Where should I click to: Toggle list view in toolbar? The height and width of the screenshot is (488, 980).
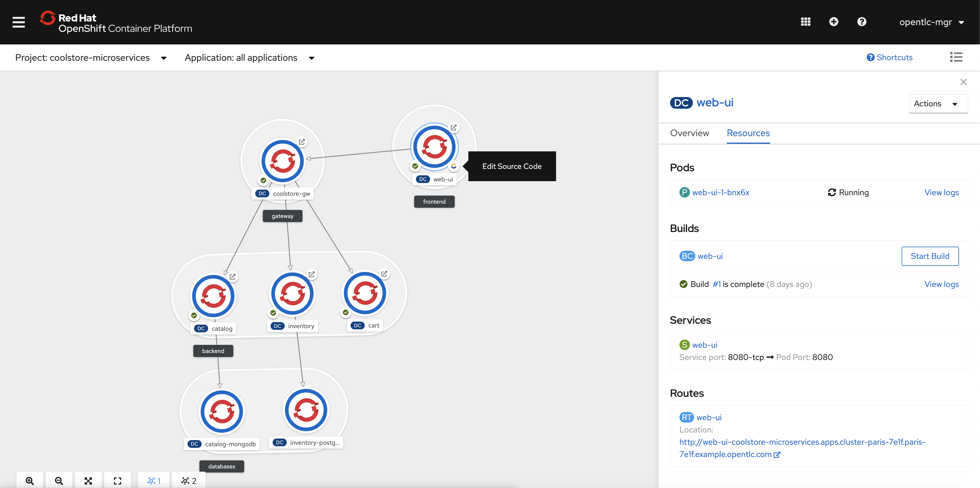956,57
